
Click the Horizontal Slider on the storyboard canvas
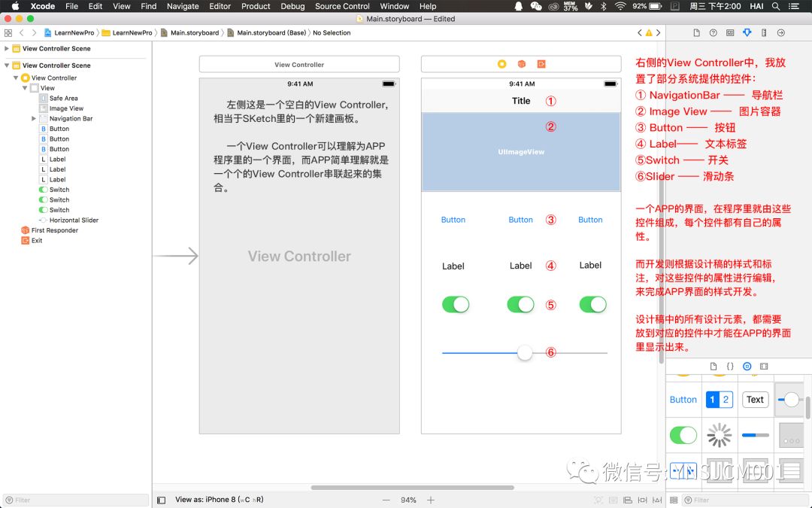click(x=524, y=352)
